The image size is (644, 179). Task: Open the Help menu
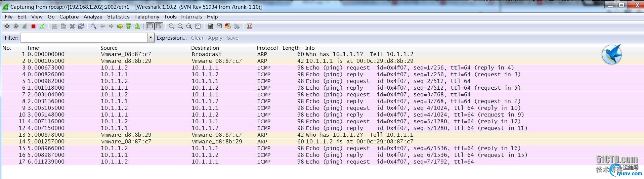(x=212, y=17)
